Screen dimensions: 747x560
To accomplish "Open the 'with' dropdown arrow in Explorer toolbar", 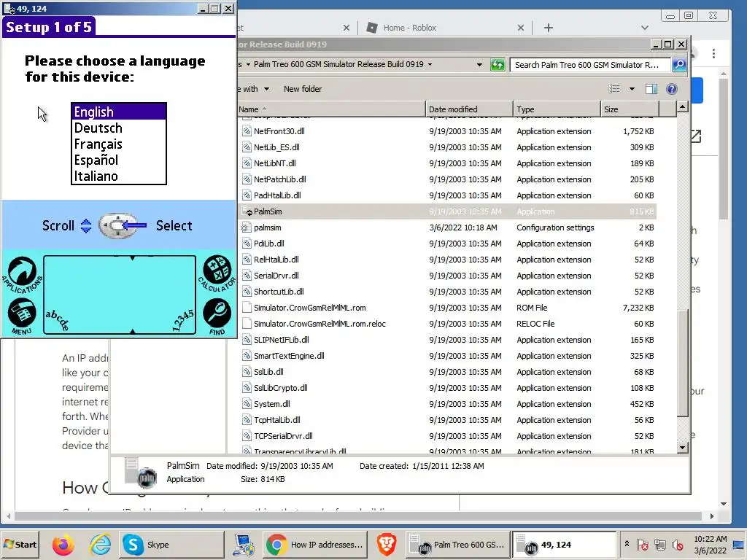I will pos(266,89).
